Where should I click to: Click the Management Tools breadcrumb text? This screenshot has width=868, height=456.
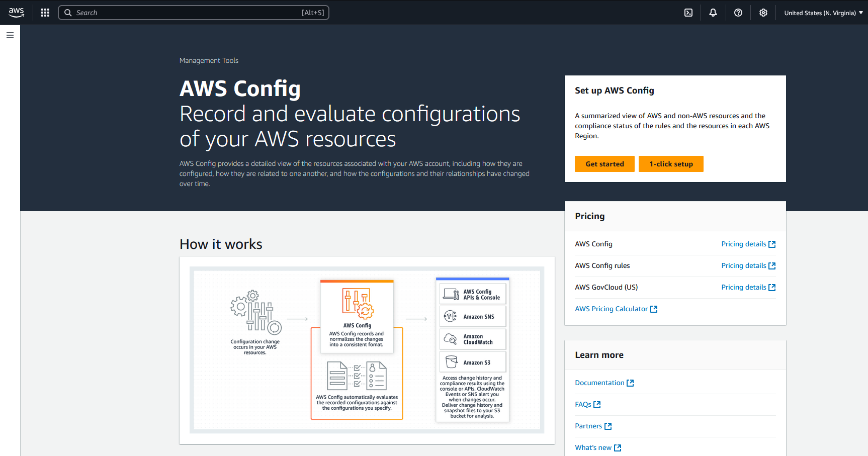[209, 60]
